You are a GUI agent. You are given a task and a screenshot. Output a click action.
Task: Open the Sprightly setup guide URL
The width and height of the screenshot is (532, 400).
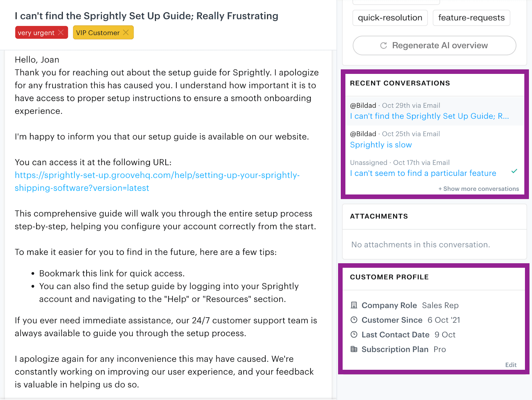tap(157, 181)
